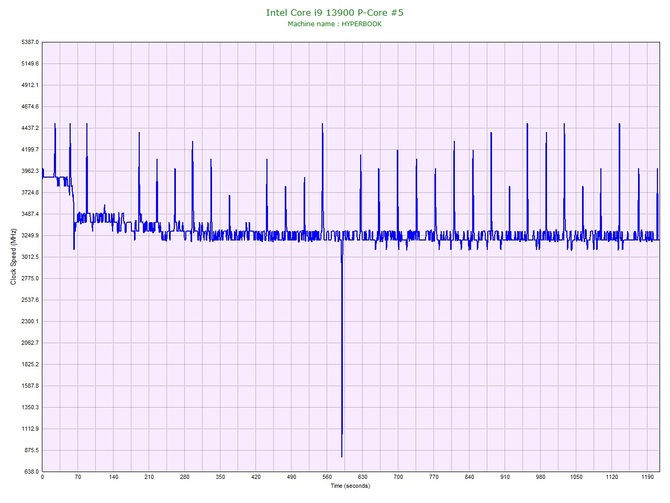670x503 pixels.
Task: Select the 1190 second time axis tick
Action: 646,478
